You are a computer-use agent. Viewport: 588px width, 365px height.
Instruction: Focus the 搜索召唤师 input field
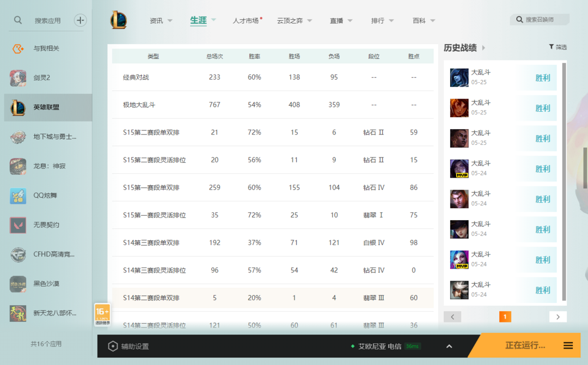point(540,20)
